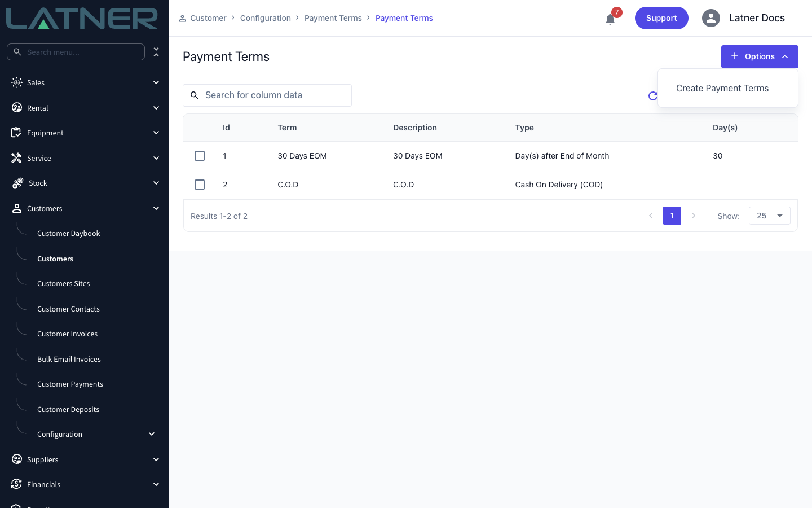Go to previous page of results
The width and height of the screenshot is (812, 508).
tap(651, 216)
